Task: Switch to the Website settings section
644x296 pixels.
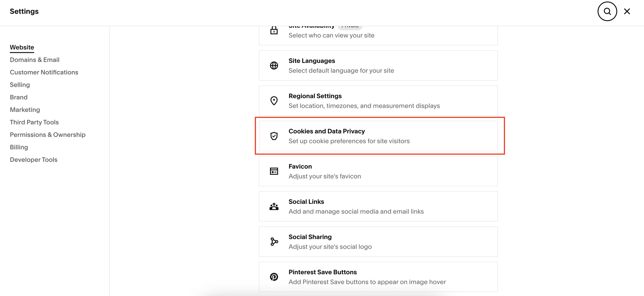Action: [x=22, y=47]
